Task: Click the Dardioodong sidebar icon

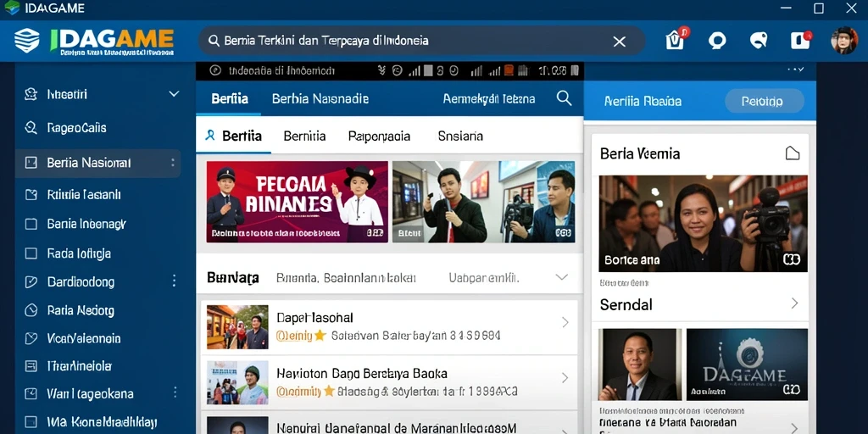Action: click(31, 281)
